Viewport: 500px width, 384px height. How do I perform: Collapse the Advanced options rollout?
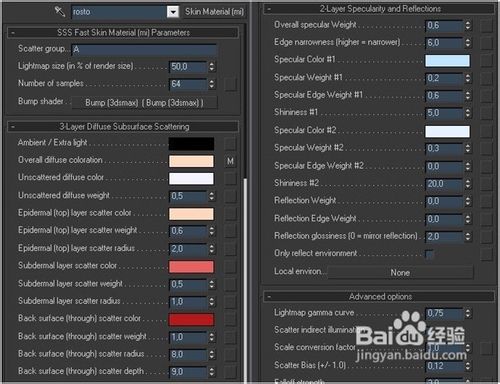269,297
